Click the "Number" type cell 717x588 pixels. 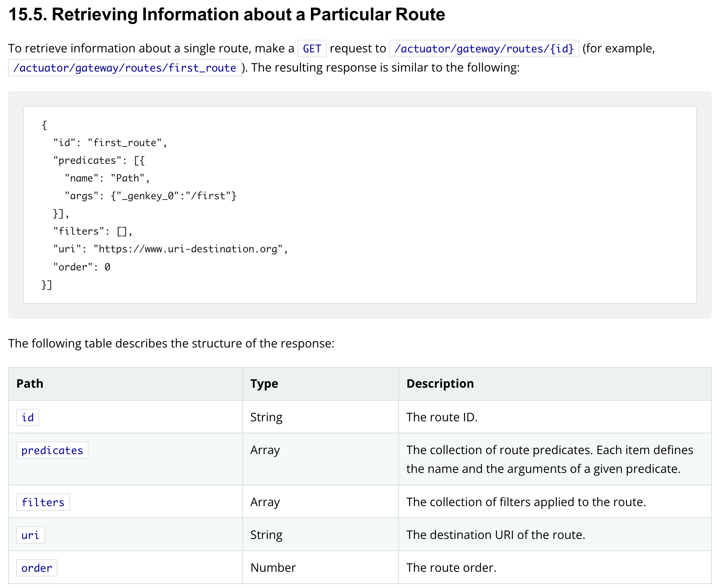[273, 568]
